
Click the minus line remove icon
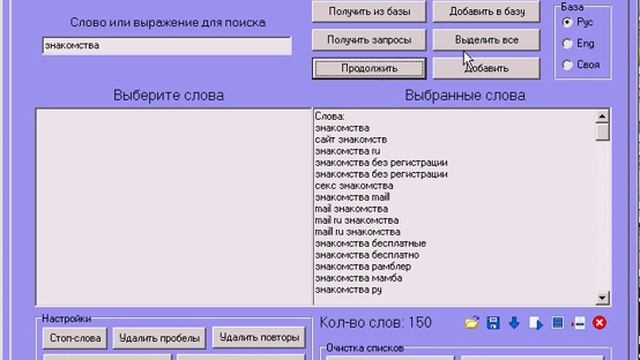point(578,323)
